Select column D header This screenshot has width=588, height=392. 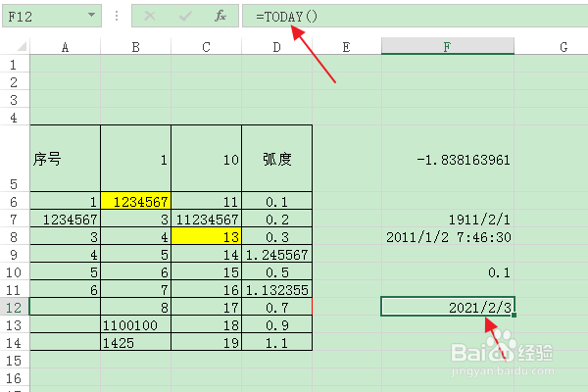(276, 47)
